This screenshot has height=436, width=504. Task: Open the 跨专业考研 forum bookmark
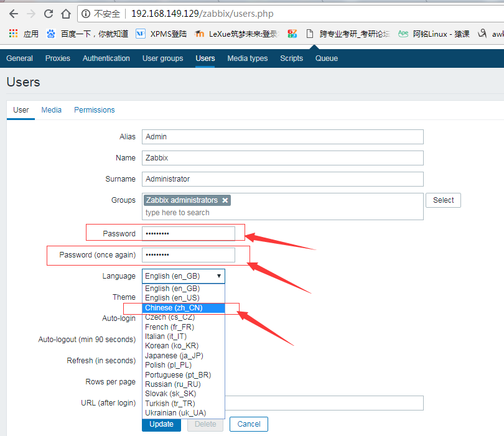348,34
